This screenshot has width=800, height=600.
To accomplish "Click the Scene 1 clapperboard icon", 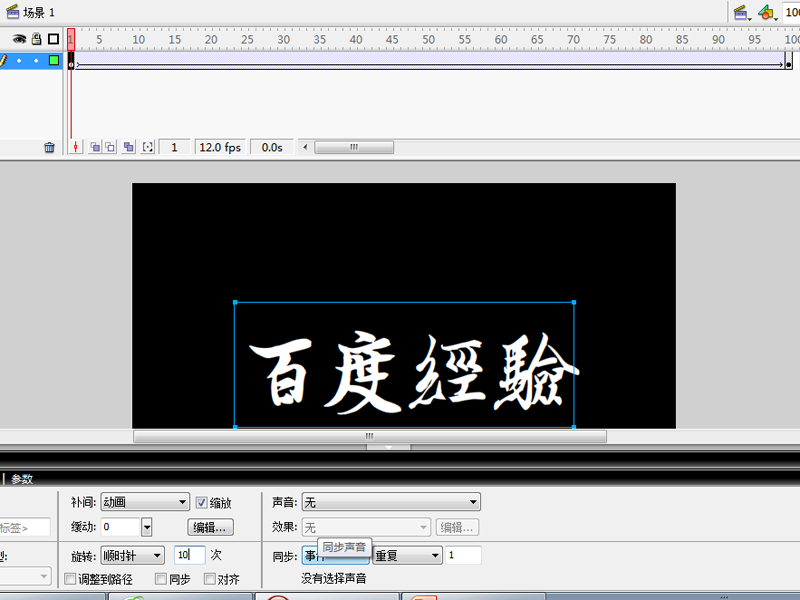I will click(x=12, y=11).
